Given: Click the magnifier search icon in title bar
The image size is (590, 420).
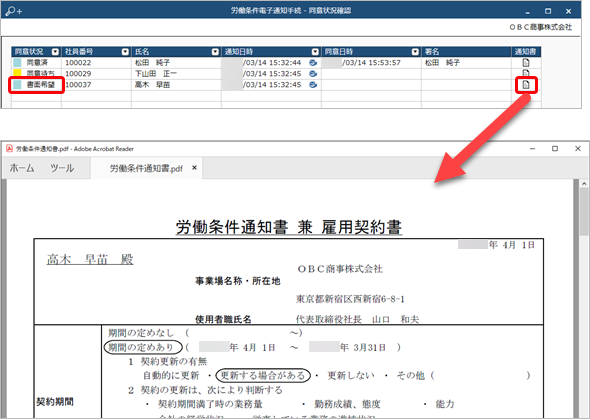Looking at the screenshot, I should 14,11.
